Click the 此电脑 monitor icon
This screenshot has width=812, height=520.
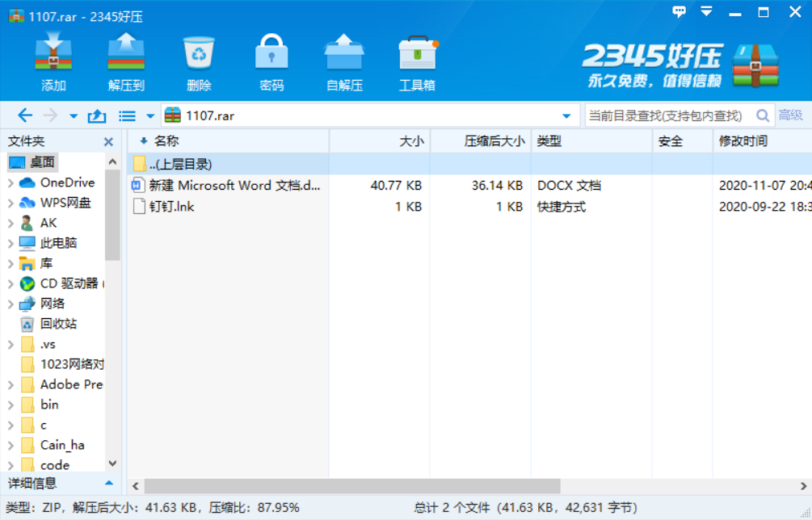27,243
